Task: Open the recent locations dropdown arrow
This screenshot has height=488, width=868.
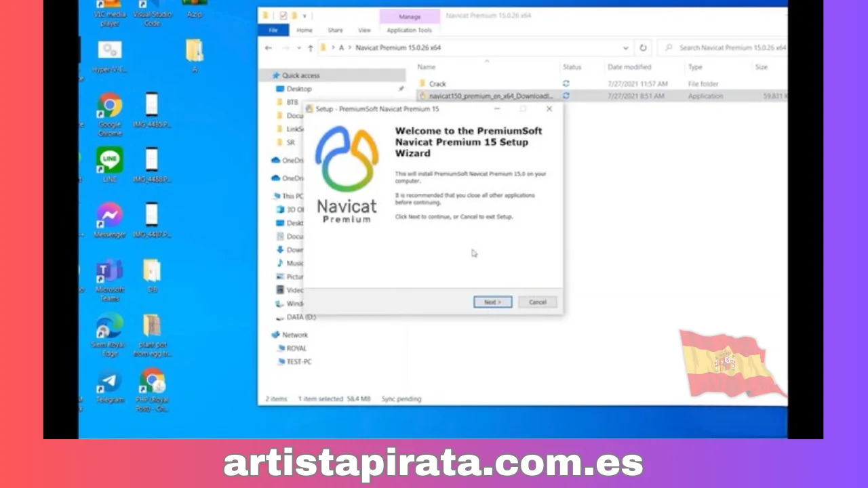Action: pos(299,48)
